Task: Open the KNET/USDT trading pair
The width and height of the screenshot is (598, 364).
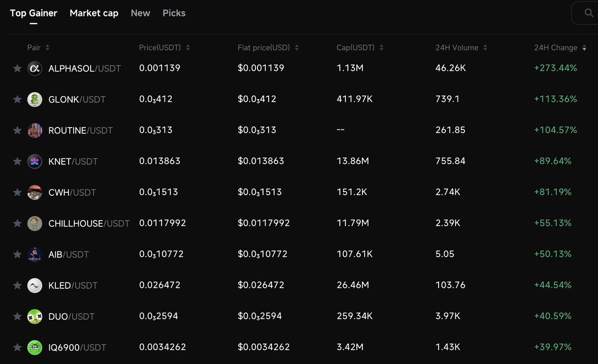Action: click(x=73, y=161)
